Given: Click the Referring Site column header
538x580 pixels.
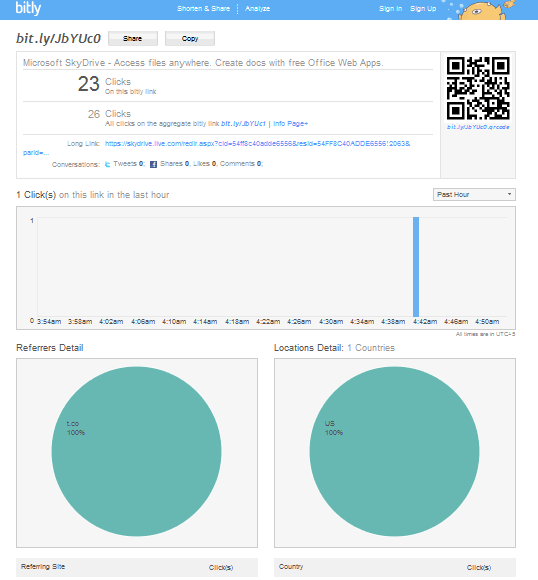Looking at the screenshot, I should click(43, 567).
